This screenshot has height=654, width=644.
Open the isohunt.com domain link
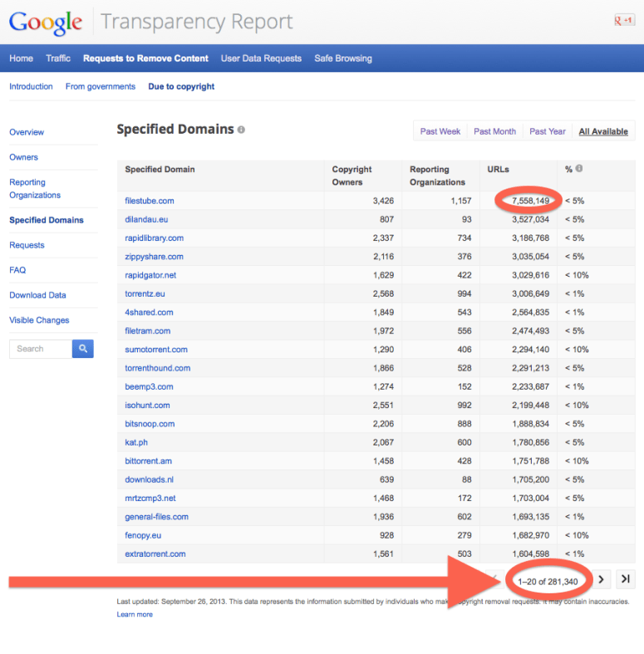147,406
